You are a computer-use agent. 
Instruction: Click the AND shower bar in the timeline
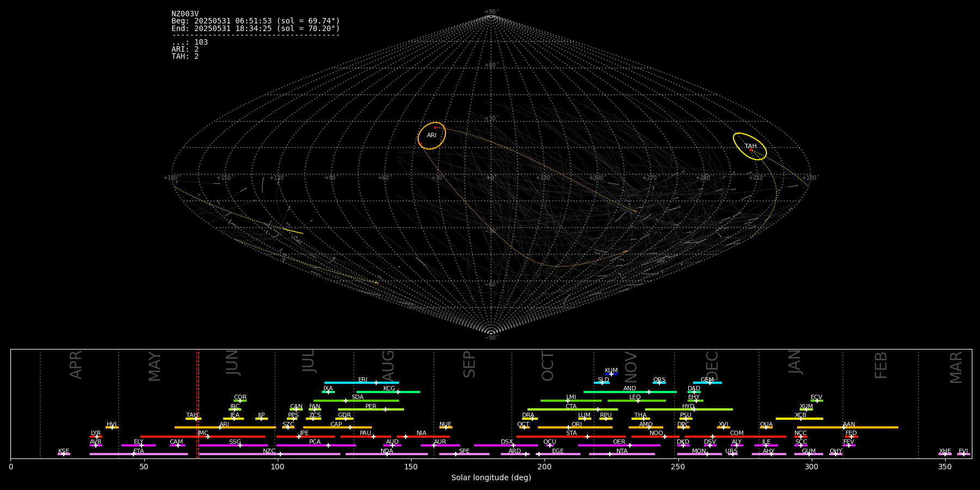pyautogui.click(x=630, y=391)
